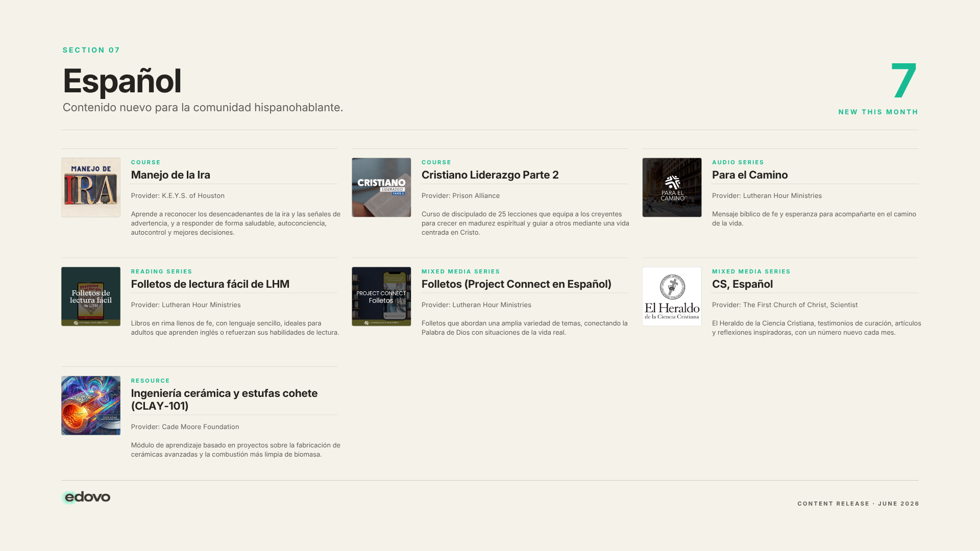
Task: Click the "Contenido nuevo para la comunidad hispanohablante" subtitle
Action: pyautogui.click(x=203, y=108)
